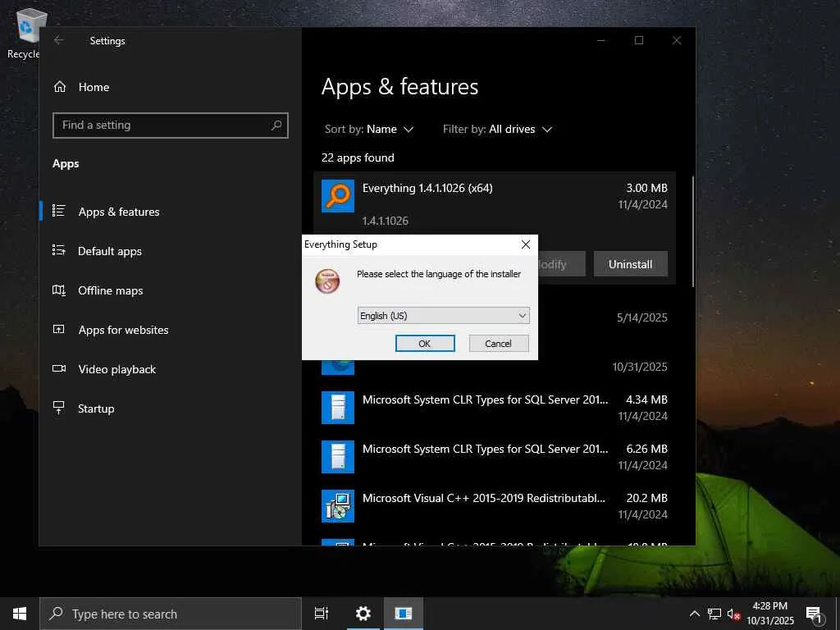Click the Everything Setup taskbar icon

click(x=403, y=614)
